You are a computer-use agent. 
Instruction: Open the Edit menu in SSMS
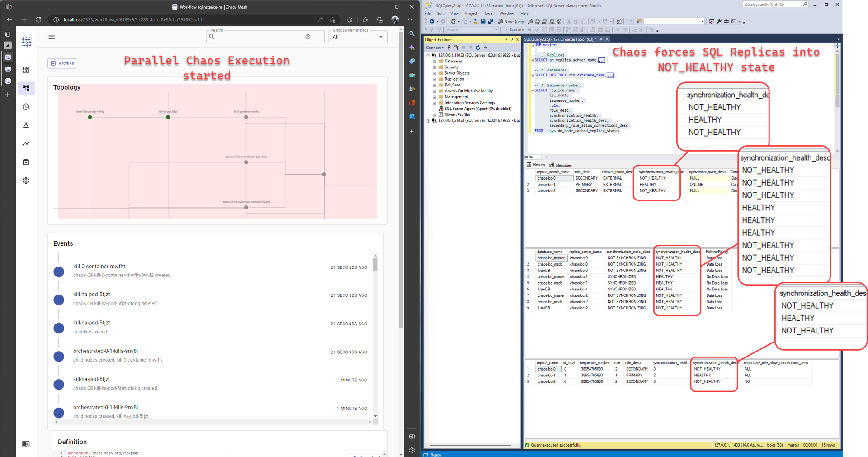(440, 14)
